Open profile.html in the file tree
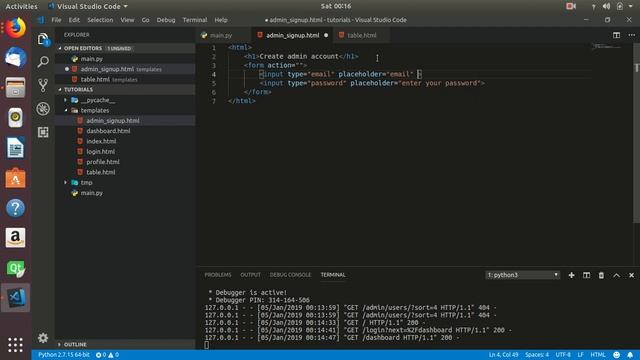 pyautogui.click(x=103, y=162)
